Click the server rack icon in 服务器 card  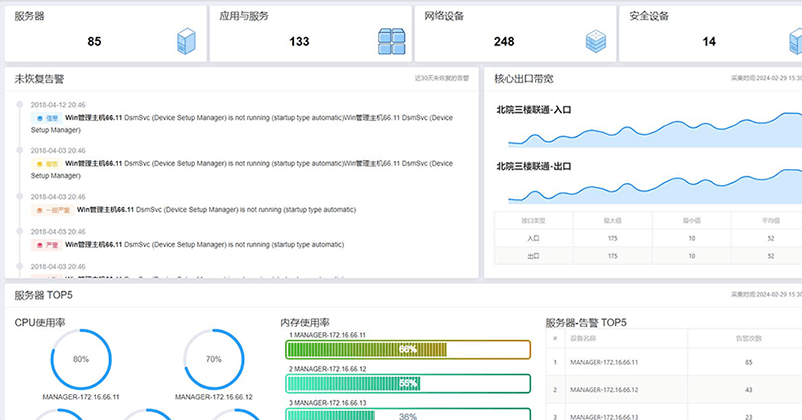tap(186, 41)
